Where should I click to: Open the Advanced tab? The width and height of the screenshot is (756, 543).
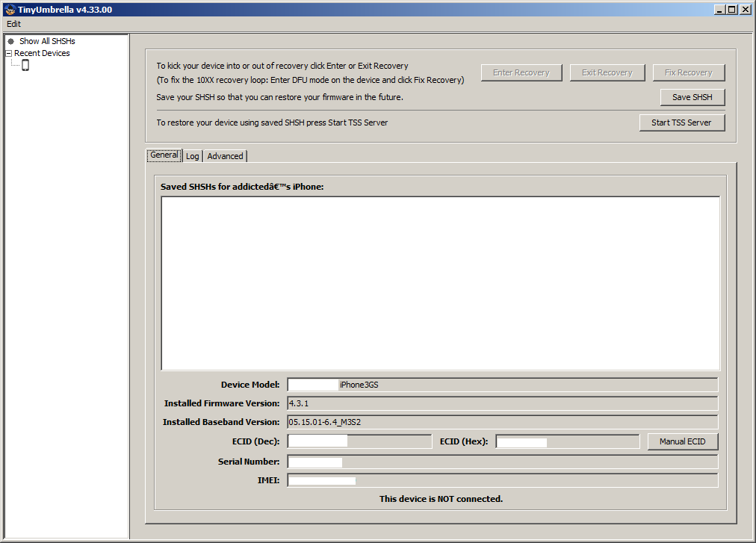(225, 156)
